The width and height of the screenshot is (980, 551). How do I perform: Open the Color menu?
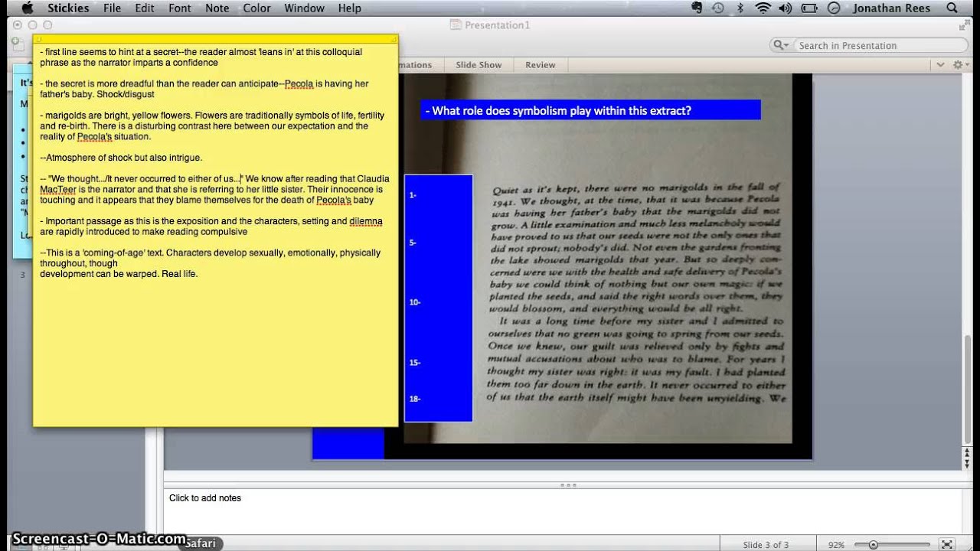click(256, 8)
